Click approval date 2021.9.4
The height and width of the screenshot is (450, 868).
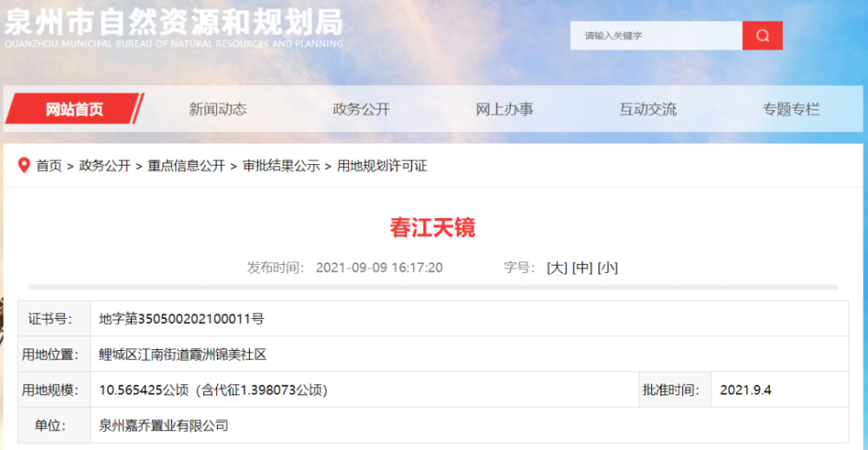point(746,390)
